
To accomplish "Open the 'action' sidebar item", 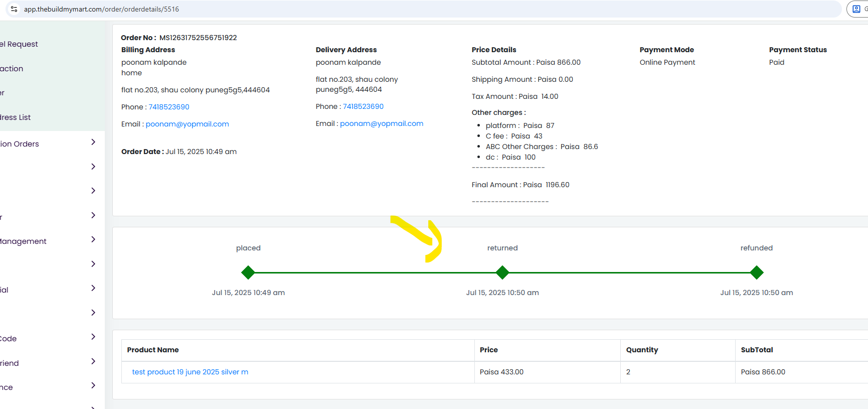I will (x=12, y=69).
